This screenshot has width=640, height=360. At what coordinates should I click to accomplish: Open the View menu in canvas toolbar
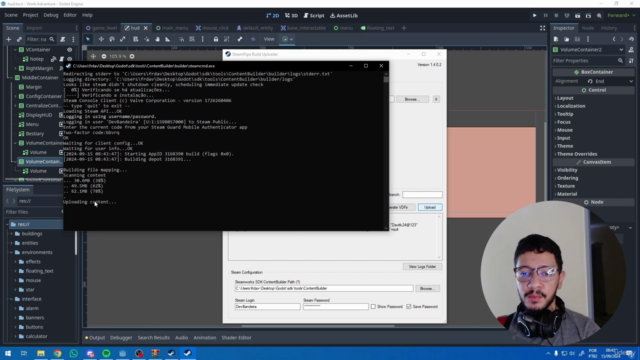[x=269, y=39]
